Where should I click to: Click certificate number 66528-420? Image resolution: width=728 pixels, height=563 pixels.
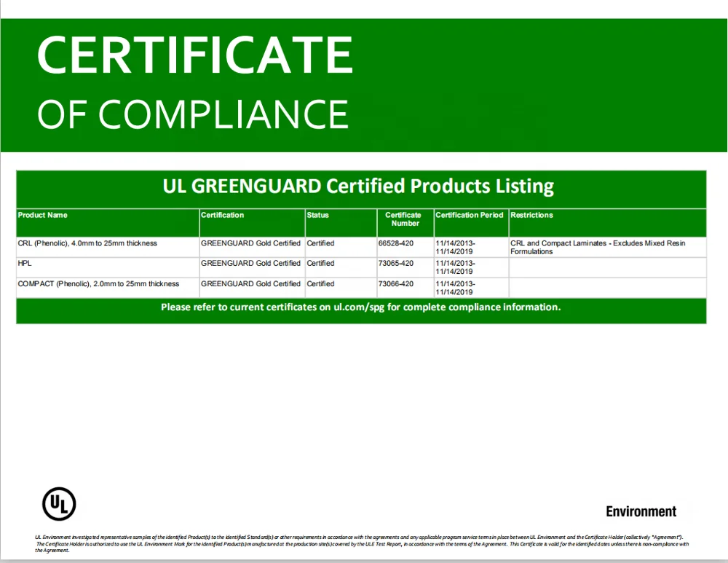[x=395, y=243]
